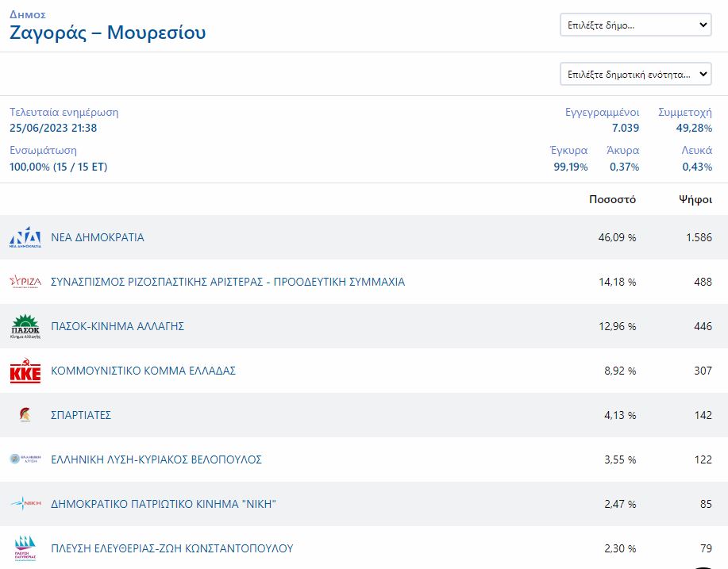This screenshot has width=728, height=569.
Task: Click the 'Ψήφοι' column header
Action: pyautogui.click(x=695, y=199)
